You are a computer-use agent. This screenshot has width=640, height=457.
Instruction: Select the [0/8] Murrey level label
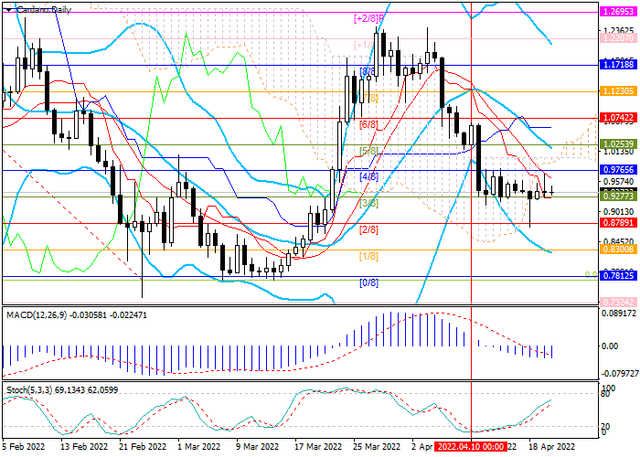[369, 282]
